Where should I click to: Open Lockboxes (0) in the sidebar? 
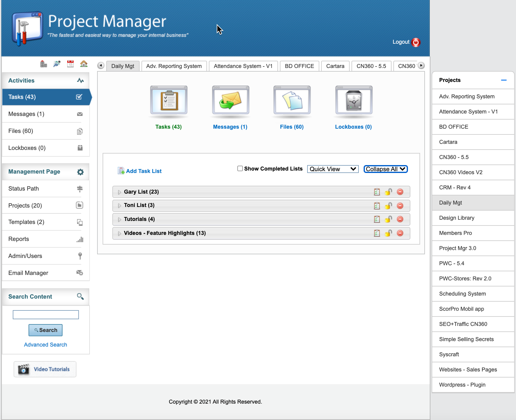(x=46, y=148)
